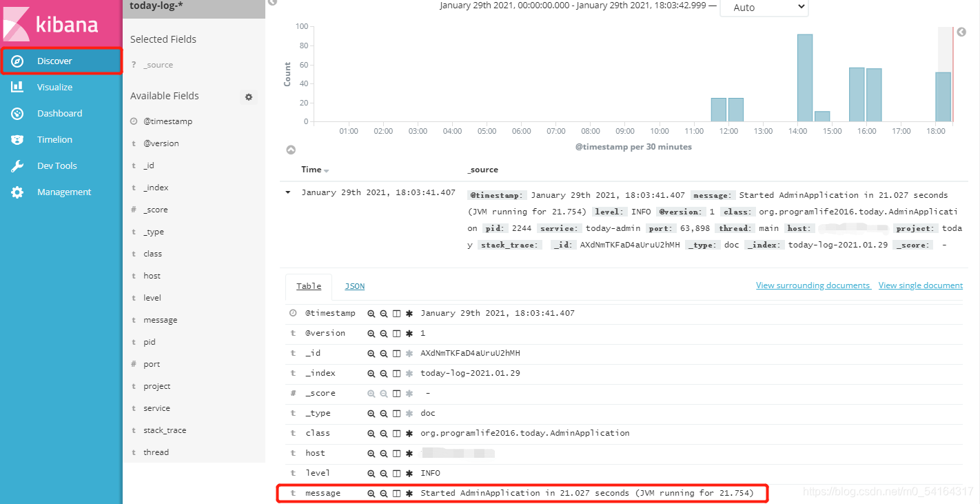980x504 pixels.
Task: Toggle _id column in table
Action: click(x=396, y=354)
